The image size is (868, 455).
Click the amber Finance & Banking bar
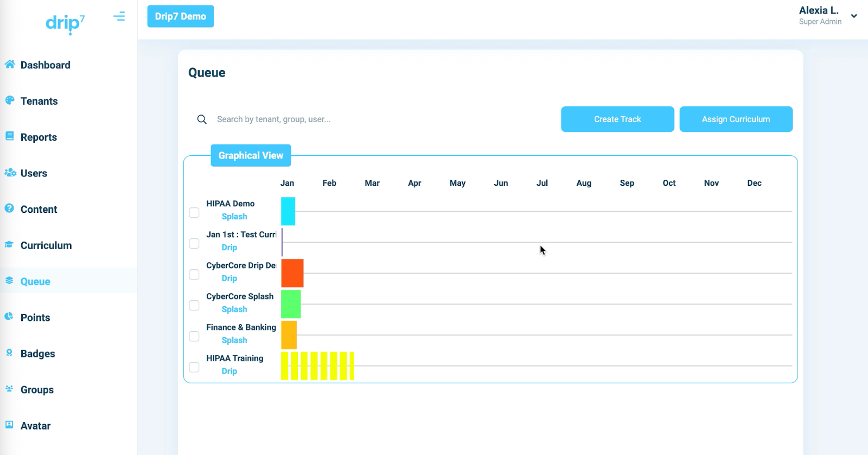[289, 335]
